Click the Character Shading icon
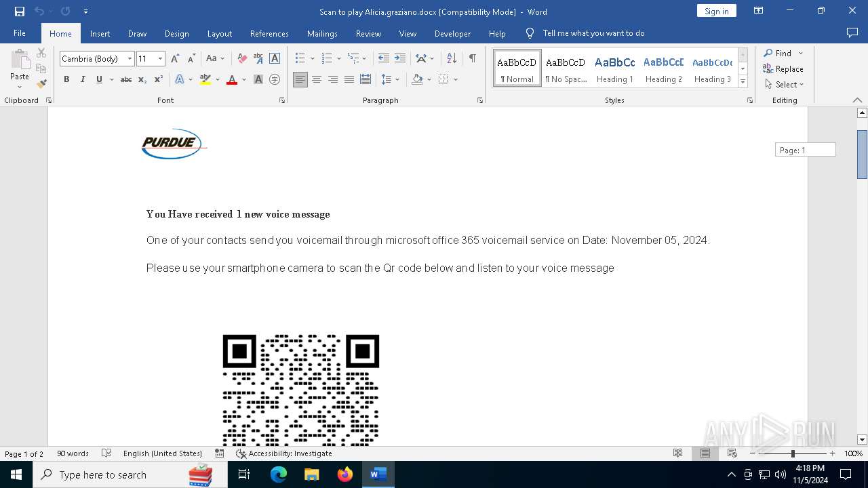The image size is (868, 488). (258, 79)
